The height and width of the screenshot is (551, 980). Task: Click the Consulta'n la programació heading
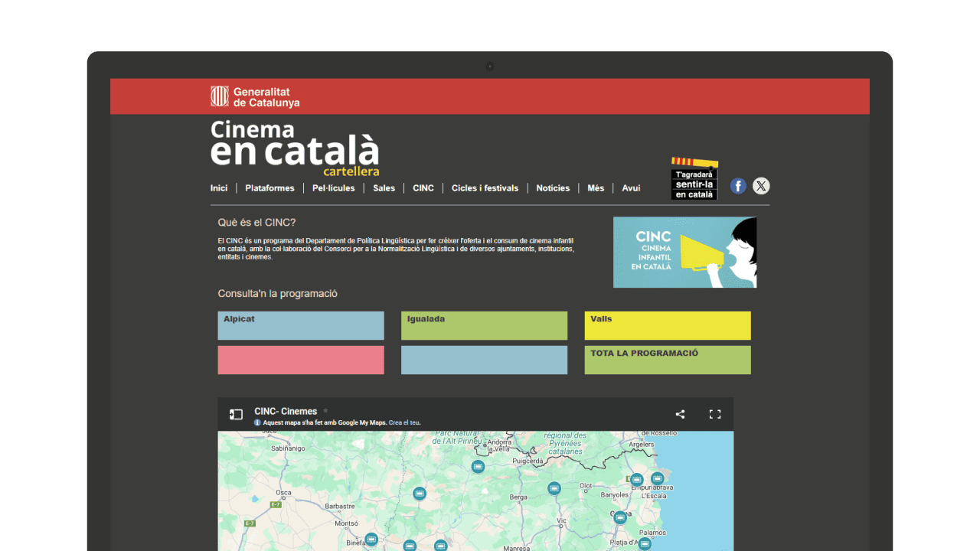(277, 293)
